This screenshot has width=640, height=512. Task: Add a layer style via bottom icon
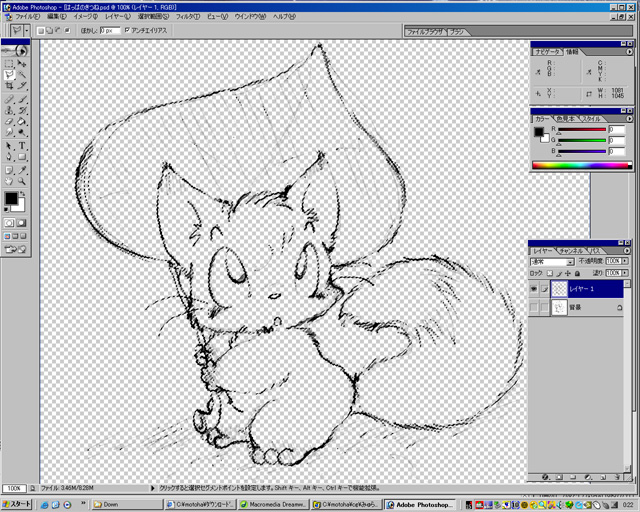tap(545, 477)
